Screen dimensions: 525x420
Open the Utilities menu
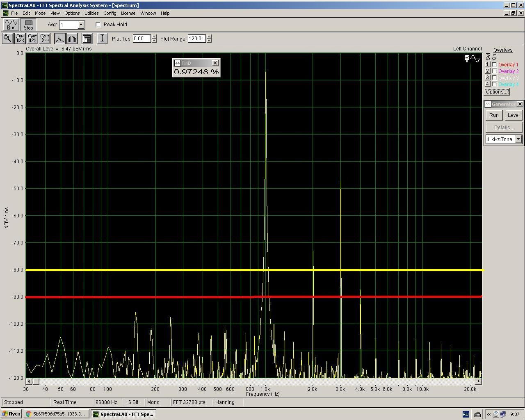pos(91,13)
